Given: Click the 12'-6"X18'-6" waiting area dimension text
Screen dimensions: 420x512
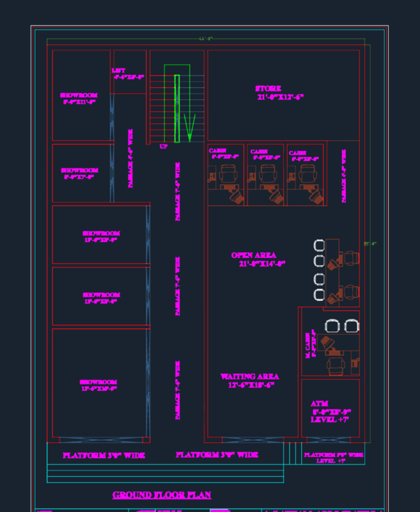Looking at the screenshot, I should pyautogui.click(x=251, y=385).
